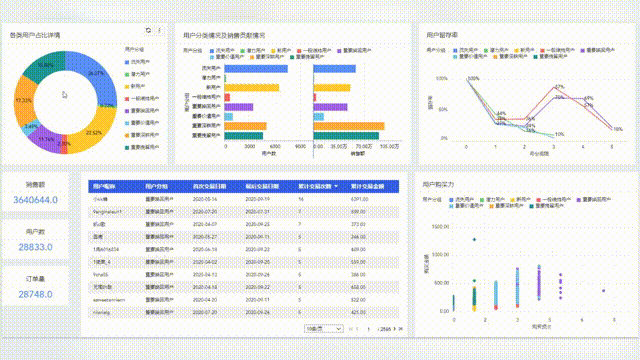Click the teal legend square in donut legend
Image resolution: width=640 pixels, height=360 pixels.
click(x=127, y=147)
